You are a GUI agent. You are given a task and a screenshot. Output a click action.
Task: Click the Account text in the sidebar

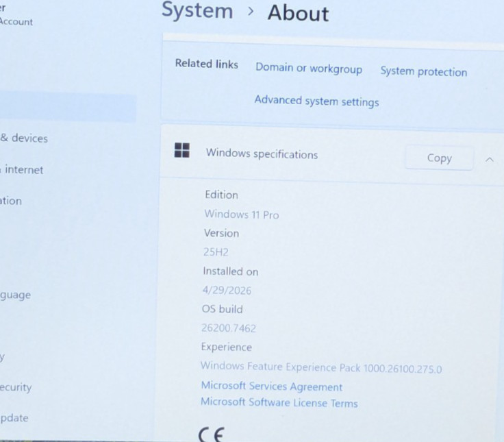coord(16,21)
